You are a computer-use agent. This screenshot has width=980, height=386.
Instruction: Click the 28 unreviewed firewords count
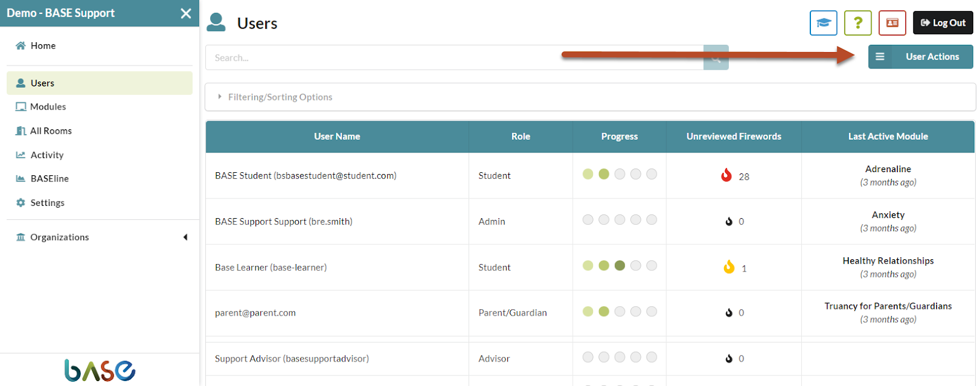pyautogui.click(x=744, y=176)
